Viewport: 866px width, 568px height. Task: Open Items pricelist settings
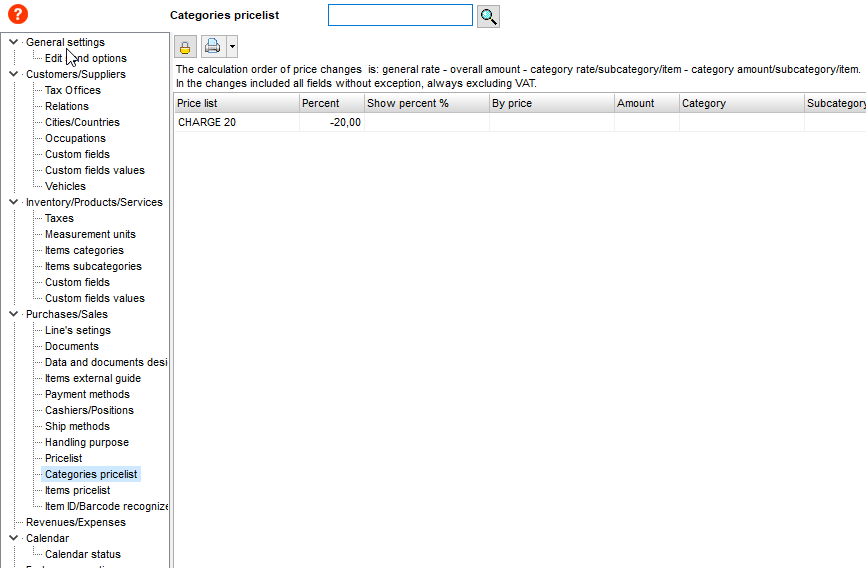[77, 491]
